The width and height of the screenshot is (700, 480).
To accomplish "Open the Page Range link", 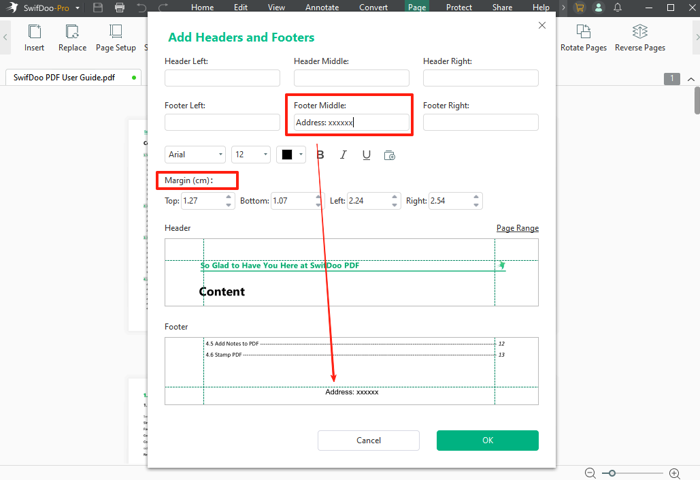I will coord(517,228).
